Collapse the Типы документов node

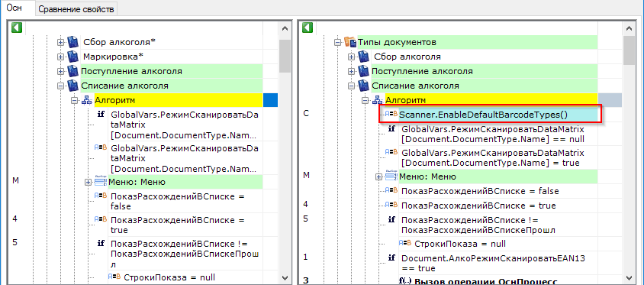(x=339, y=42)
